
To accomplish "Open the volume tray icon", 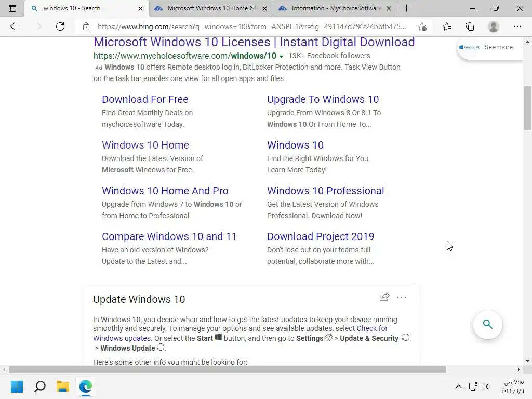I will pos(486,387).
